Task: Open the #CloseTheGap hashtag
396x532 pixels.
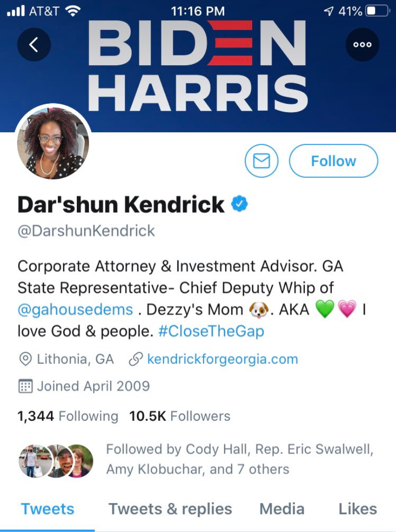Action: [x=211, y=331]
